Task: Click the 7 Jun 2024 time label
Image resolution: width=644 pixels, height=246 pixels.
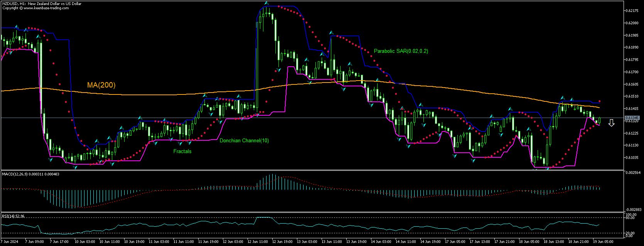Action: [x=10, y=242]
